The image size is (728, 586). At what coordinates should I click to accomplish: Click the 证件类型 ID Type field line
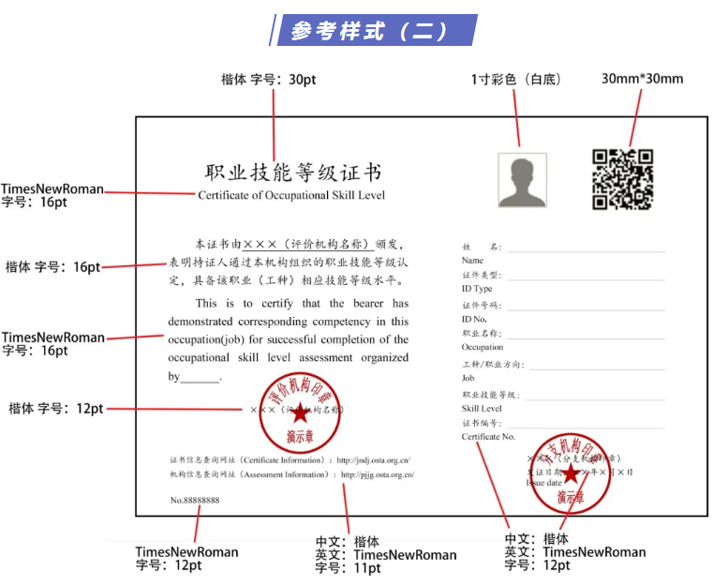pos(585,278)
